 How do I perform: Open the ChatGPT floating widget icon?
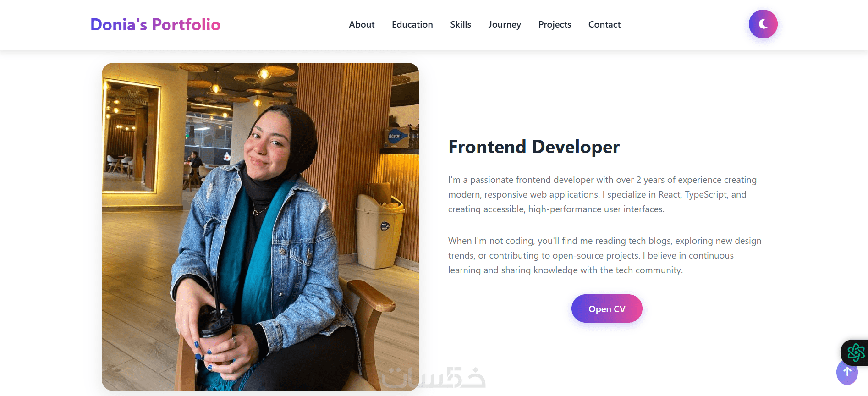coord(855,352)
